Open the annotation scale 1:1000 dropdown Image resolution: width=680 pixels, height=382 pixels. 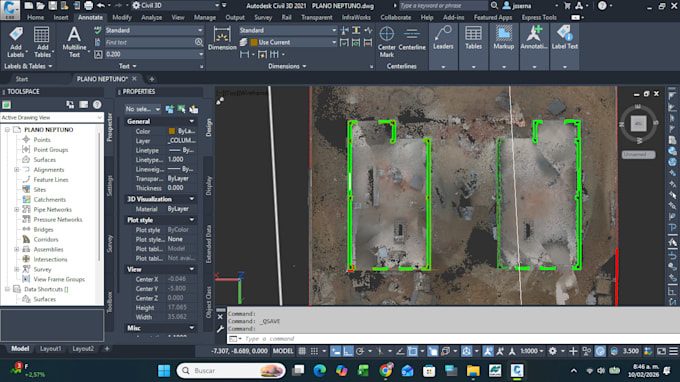point(532,351)
